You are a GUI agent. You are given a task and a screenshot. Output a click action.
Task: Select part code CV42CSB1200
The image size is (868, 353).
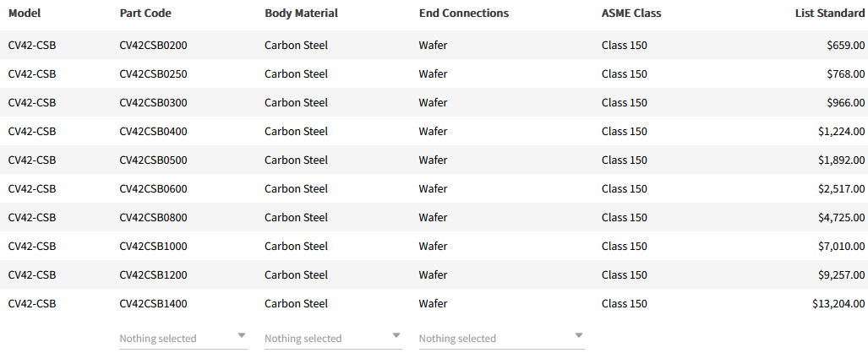153,274
